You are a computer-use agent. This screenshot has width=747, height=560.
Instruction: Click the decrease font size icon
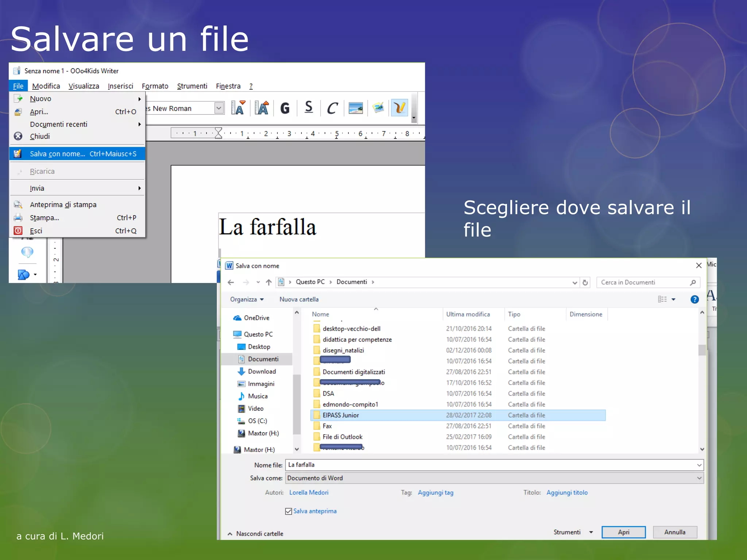[x=238, y=108]
